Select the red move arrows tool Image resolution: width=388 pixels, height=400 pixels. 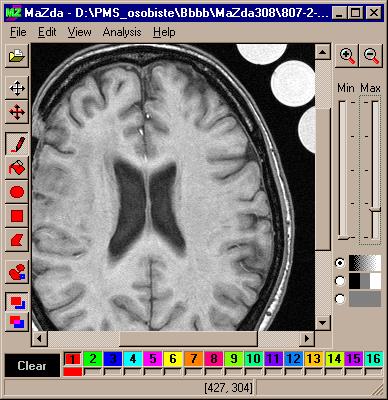[x=17, y=112]
